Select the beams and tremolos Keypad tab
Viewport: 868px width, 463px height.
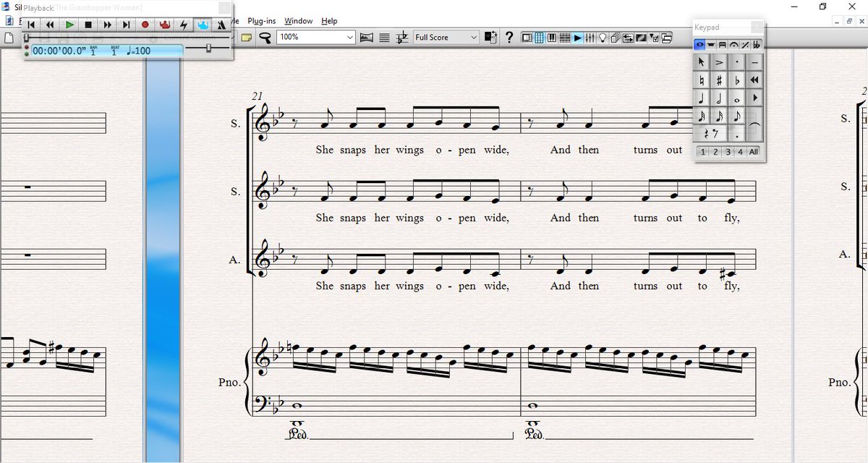tap(723, 45)
